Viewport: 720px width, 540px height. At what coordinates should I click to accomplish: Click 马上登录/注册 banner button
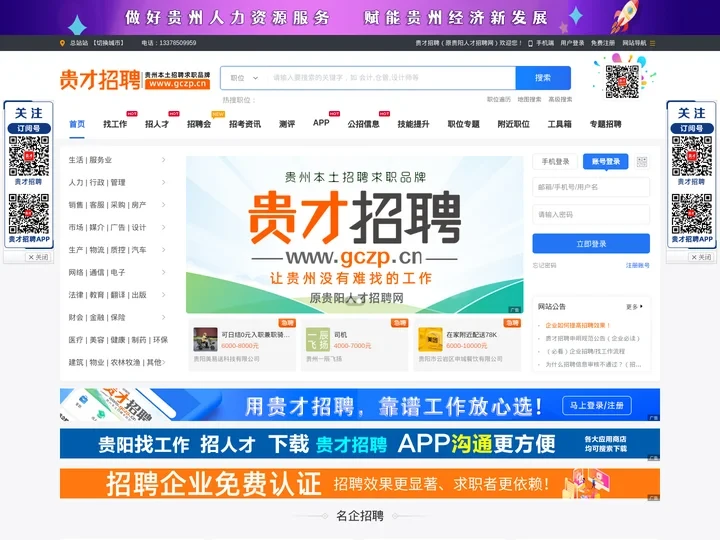click(596, 405)
